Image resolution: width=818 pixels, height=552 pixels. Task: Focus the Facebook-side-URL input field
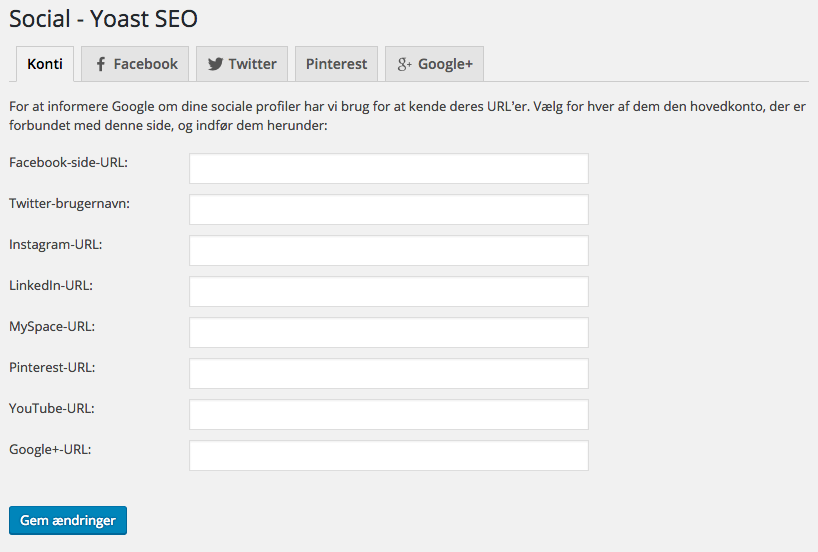pyautogui.click(x=389, y=169)
